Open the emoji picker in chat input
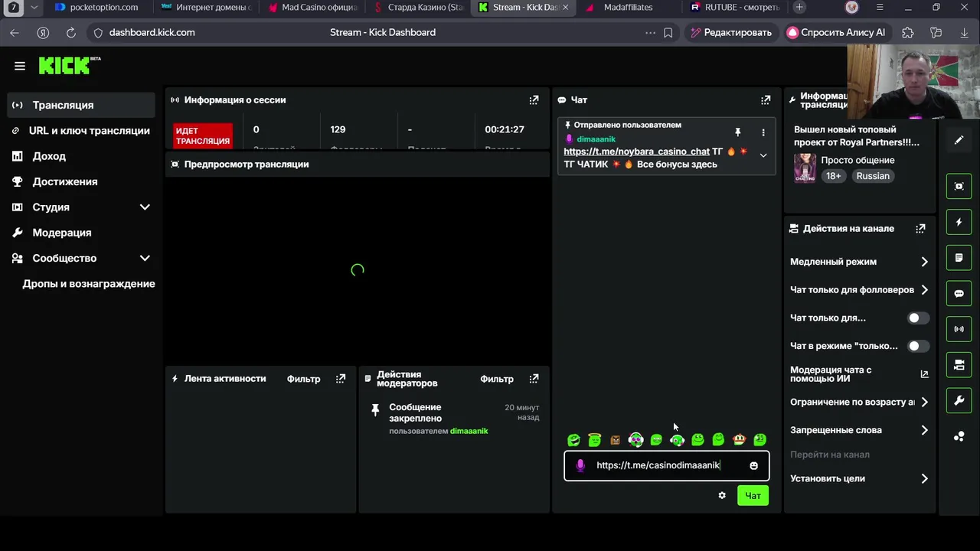The width and height of the screenshot is (980, 551). tap(753, 465)
